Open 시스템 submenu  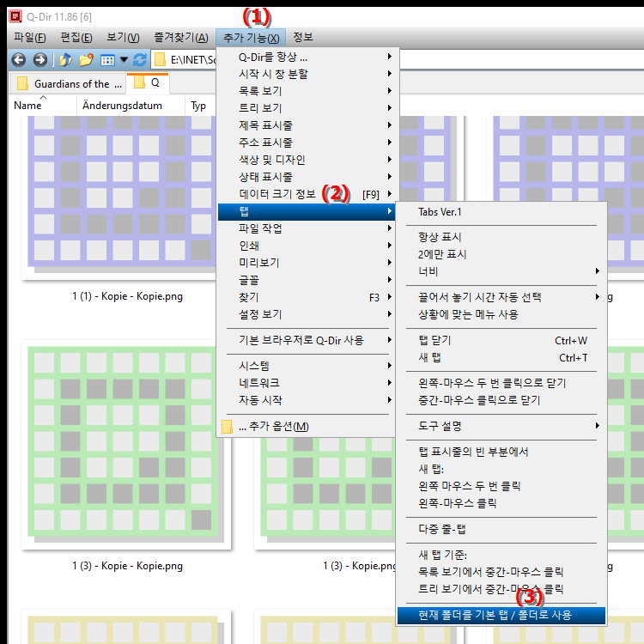306,366
